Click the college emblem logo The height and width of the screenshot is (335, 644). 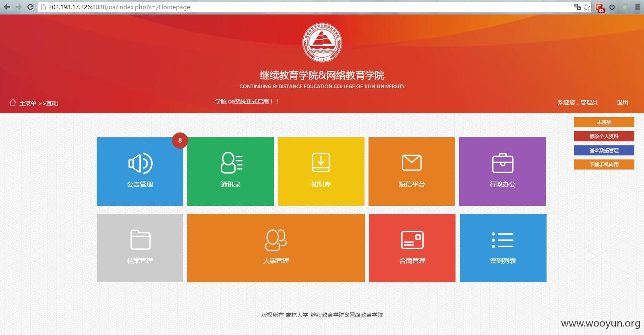(x=322, y=42)
